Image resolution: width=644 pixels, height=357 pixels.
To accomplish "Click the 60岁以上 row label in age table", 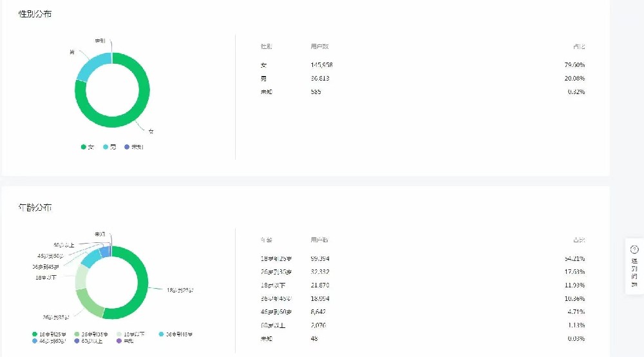I will click(272, 325).
